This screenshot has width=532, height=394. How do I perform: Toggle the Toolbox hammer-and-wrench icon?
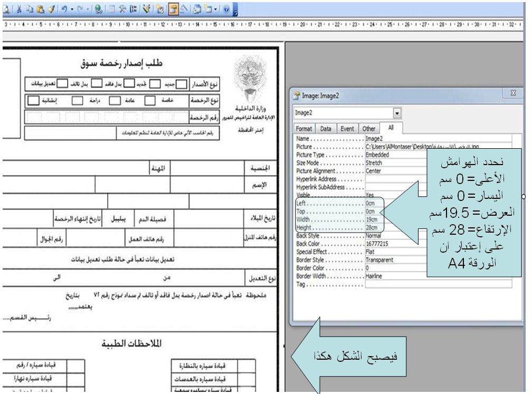point(122,9)
